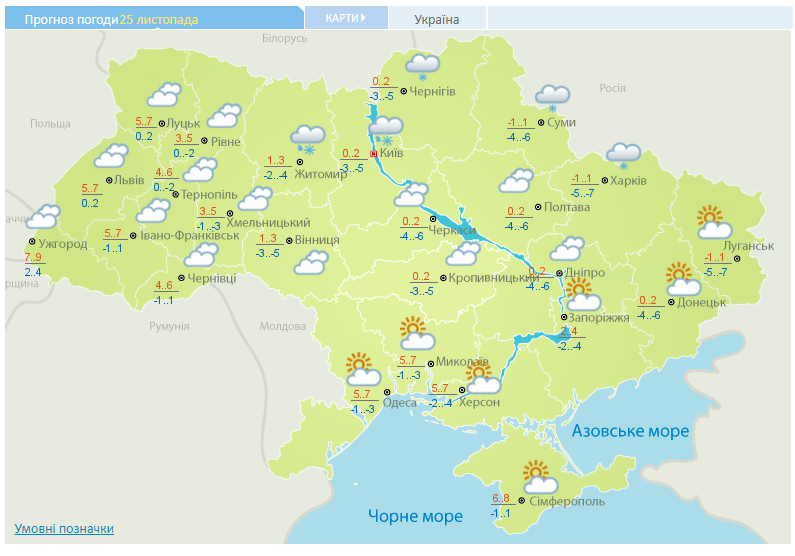This screenshot has height=556, width=795.
Task: Click the Вінниця city label
Action: pos(318,241)
